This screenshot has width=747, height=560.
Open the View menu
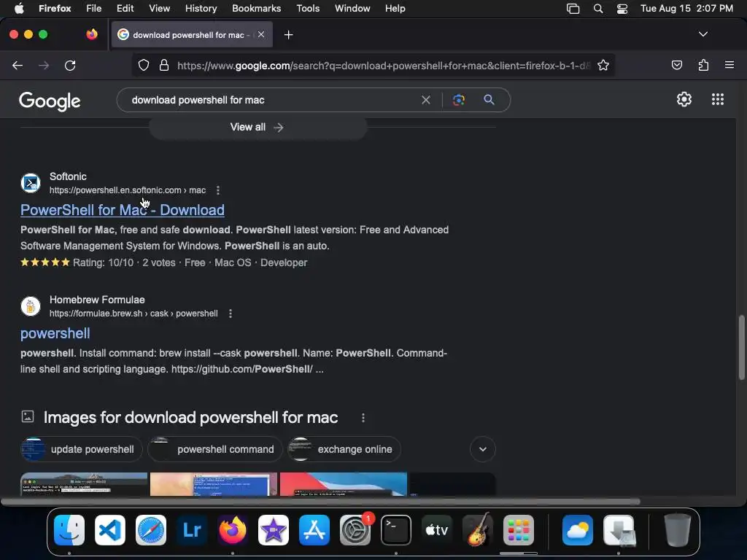[x=159, y=9]
